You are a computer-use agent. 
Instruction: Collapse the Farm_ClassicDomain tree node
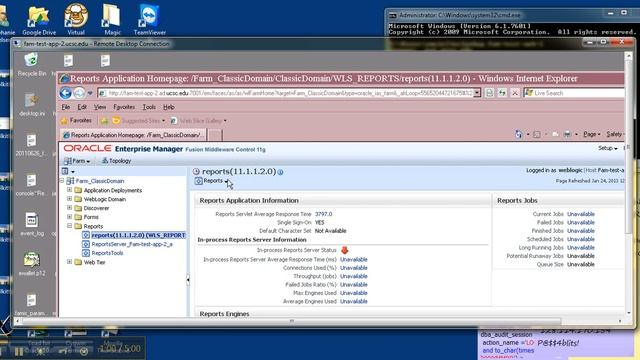pos(62,180)
